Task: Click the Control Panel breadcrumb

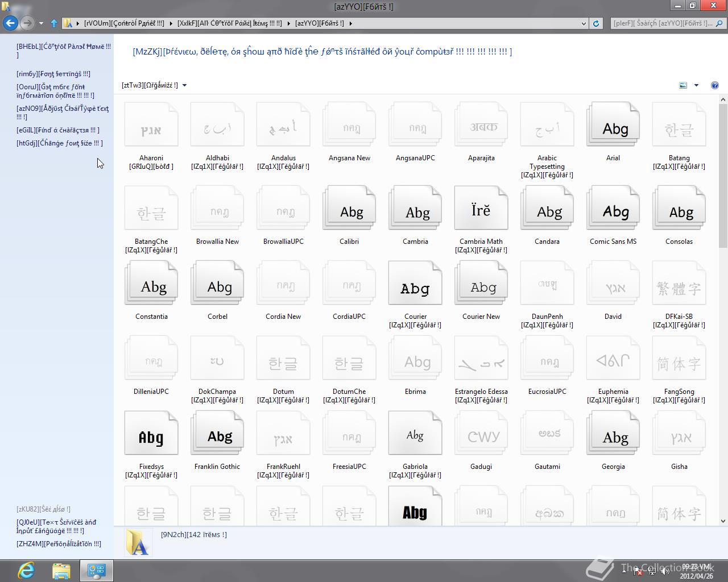Action: pyautogui.click(x=124, y=23)
